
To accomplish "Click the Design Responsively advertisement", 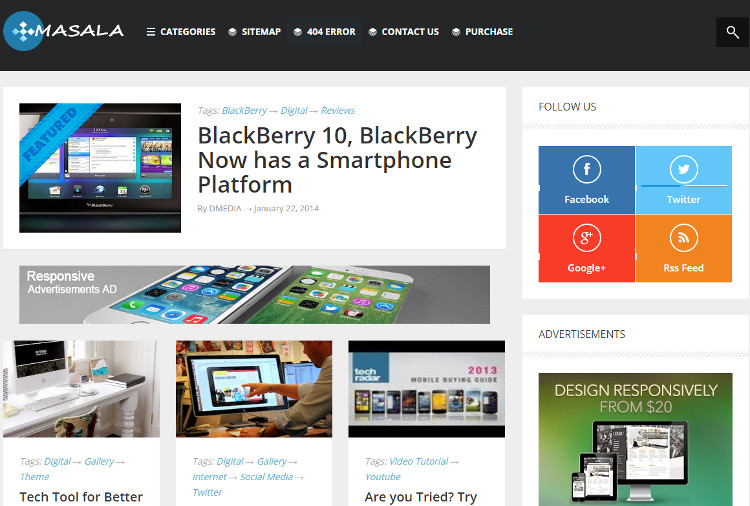I will [x=635, y=440].
